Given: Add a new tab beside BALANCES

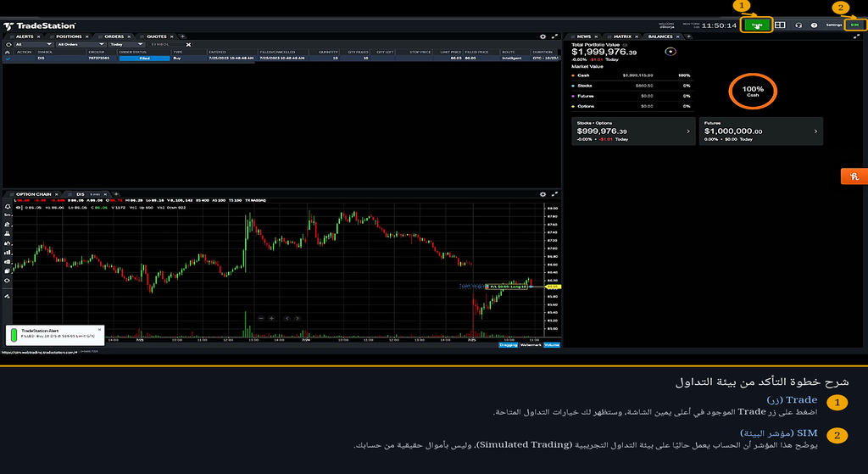Looking at the screenshot, I should click(x=688, y=36).
